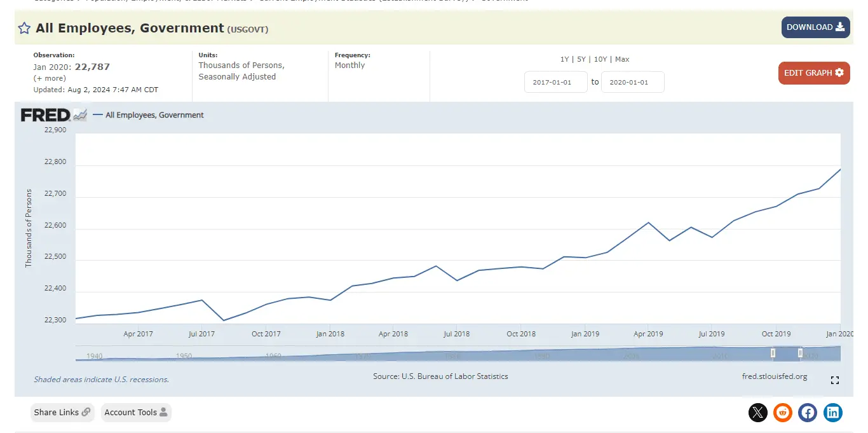Open Account Tools dropdown

coord(135,413)
